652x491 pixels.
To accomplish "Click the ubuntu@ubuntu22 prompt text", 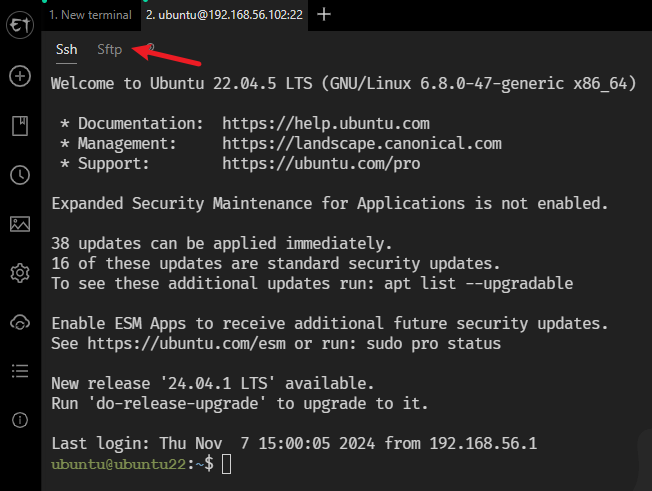I will [119, 464].
